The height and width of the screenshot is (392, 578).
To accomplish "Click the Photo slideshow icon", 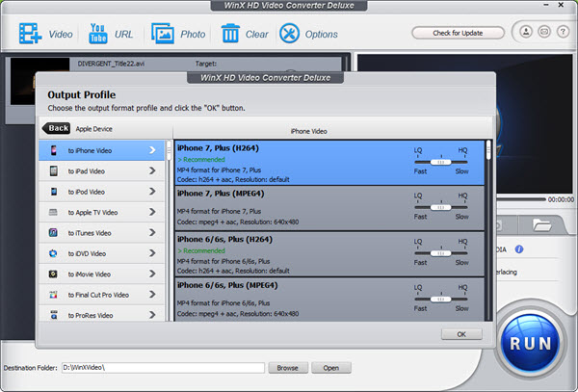I will 163,34.
